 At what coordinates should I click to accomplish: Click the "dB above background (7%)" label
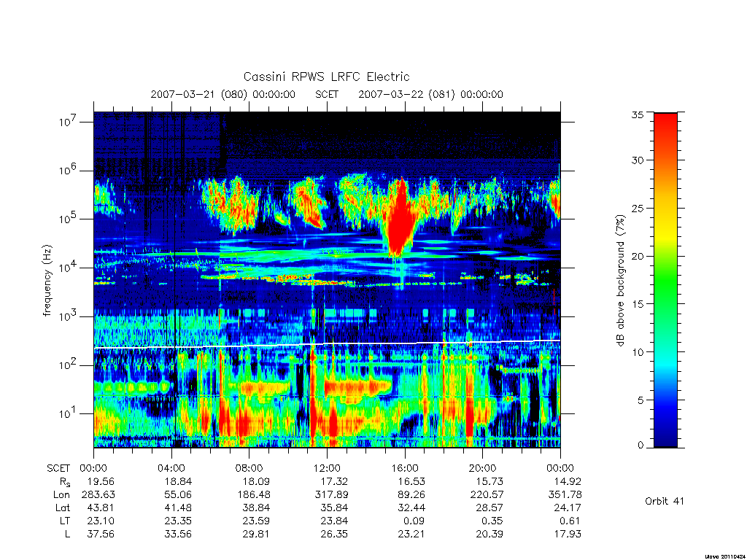coord(620,281)
